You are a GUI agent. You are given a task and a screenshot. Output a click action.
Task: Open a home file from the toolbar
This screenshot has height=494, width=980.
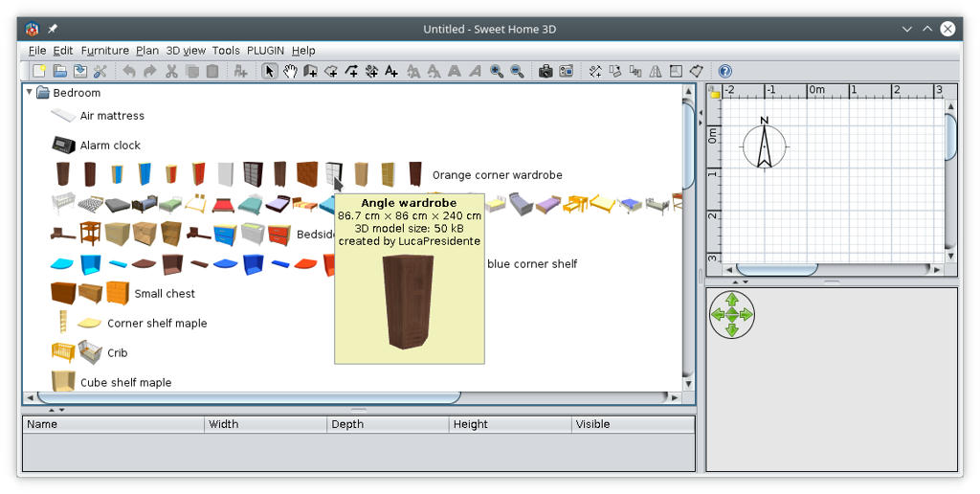coord(60,71)
